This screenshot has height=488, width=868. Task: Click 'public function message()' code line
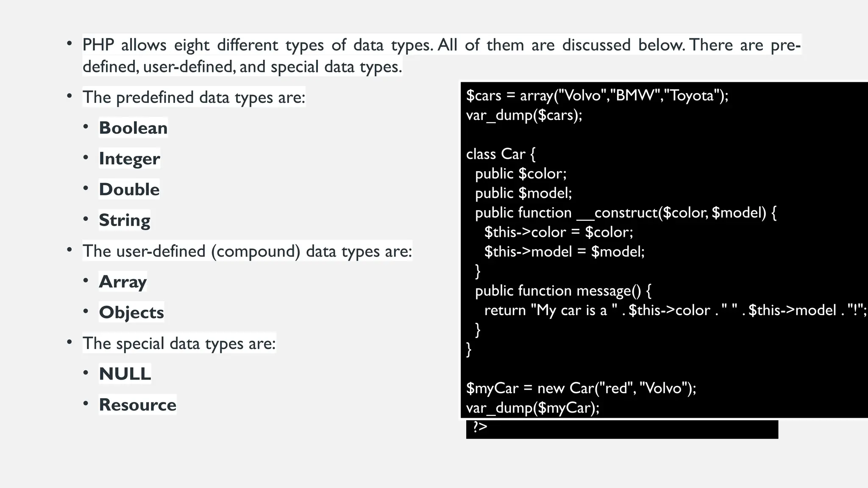pos(563,291)
